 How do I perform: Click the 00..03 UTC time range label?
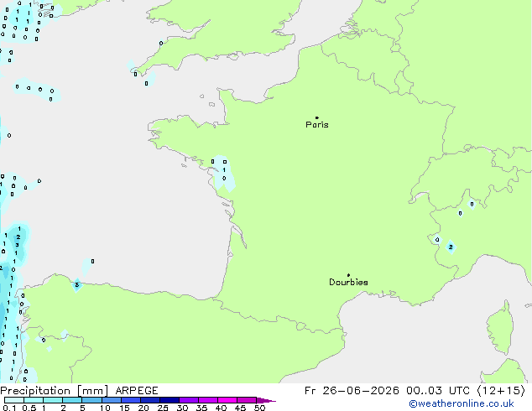(x=438, y=391)
